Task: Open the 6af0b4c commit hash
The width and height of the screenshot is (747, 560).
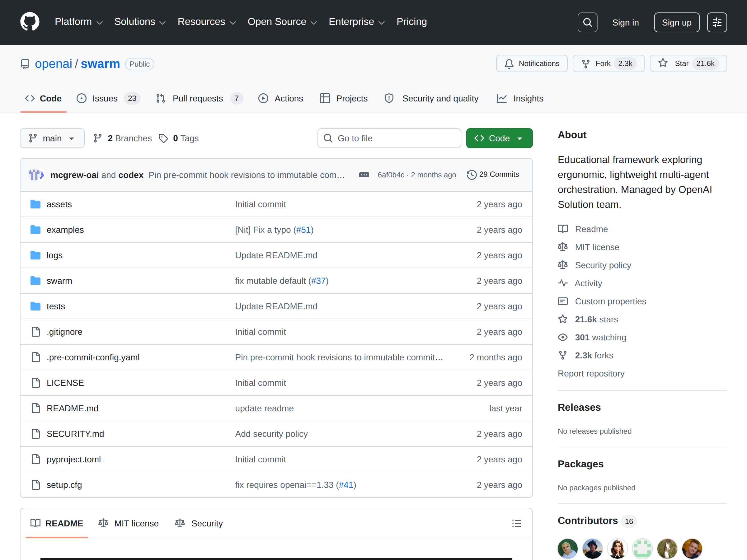Action: (x=391, y=175)
